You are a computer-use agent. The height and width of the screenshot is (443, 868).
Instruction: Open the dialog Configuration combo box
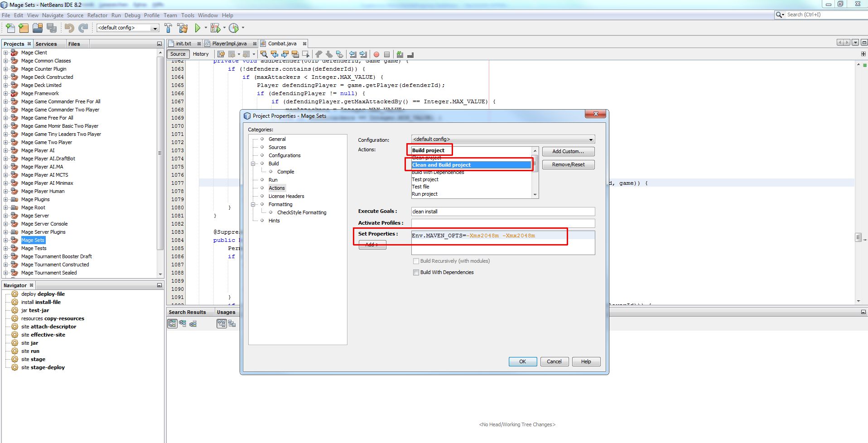click(503, 139)
